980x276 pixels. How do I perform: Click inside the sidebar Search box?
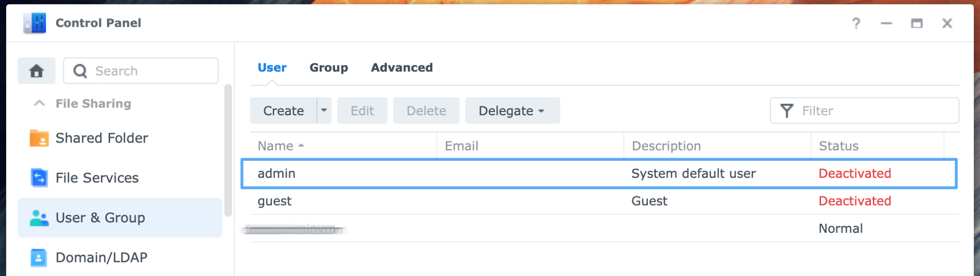tap(144, 70)
